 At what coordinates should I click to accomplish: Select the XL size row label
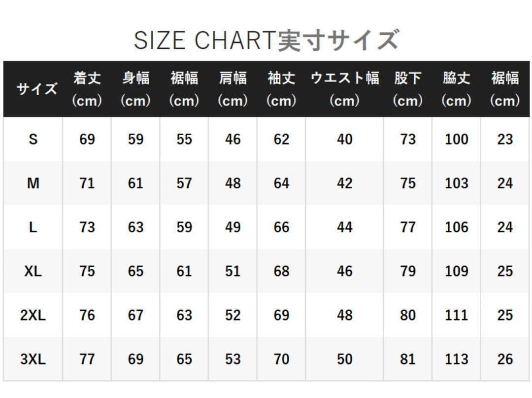[x=33, y=271]
